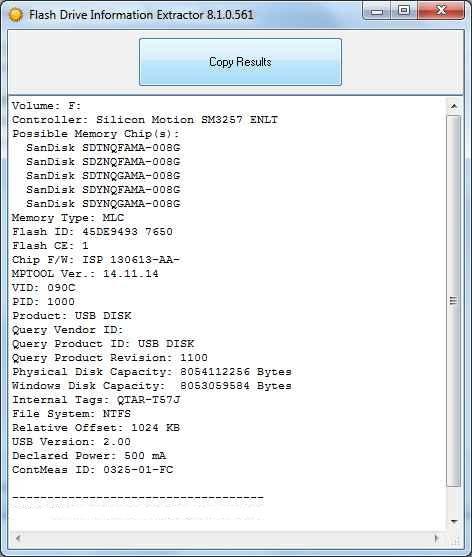Click the 'Relative Offset: 1024 KB' line

point(96,428)
